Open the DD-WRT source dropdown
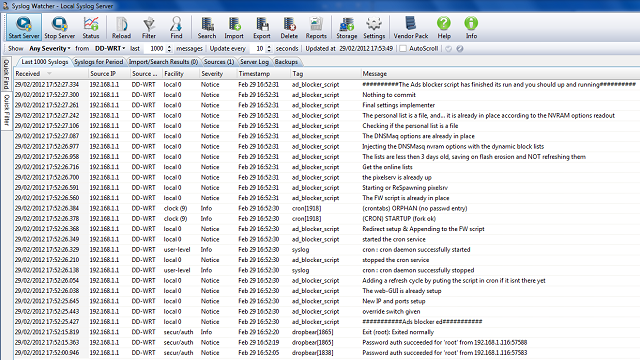The height and width of the screenshot is (360, 640). (x=110, y=49)
